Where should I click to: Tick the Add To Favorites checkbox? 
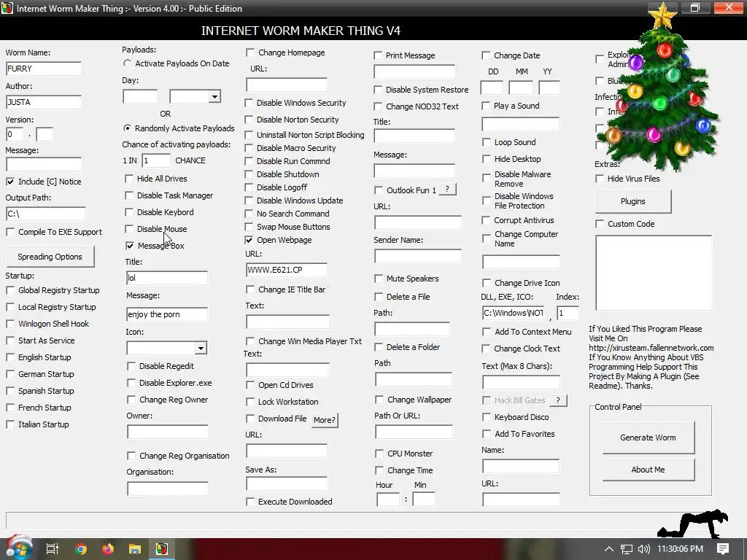coord(487,434)
